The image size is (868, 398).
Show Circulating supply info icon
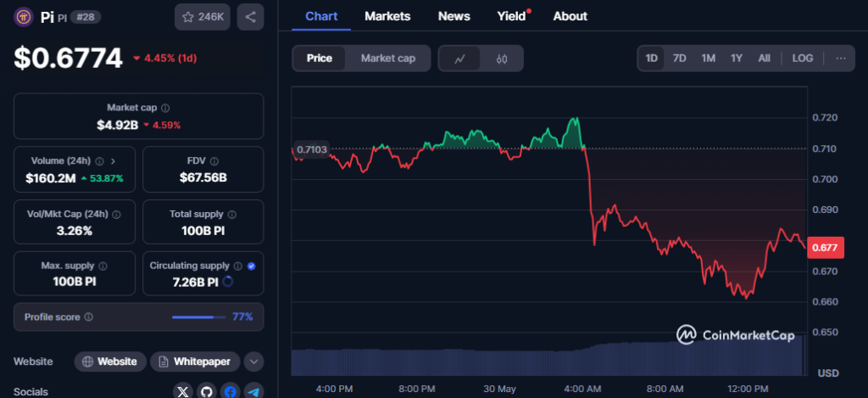click(238, 266)
